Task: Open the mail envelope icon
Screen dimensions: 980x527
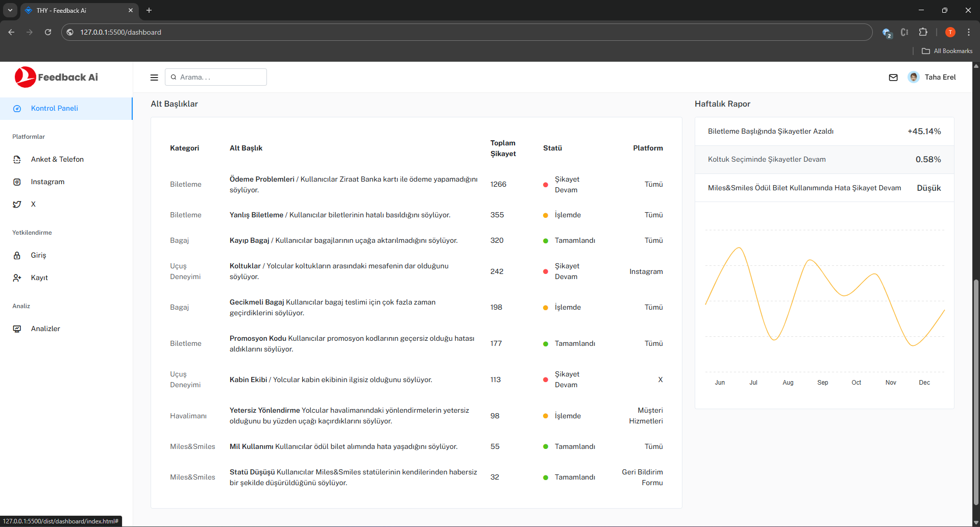Action: 893,78
